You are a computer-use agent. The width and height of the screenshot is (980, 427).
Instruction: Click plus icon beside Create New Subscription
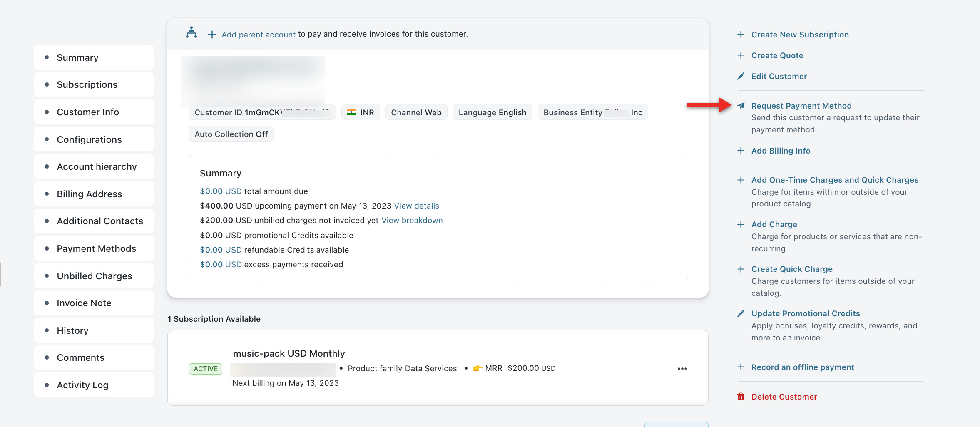[741, 35]
